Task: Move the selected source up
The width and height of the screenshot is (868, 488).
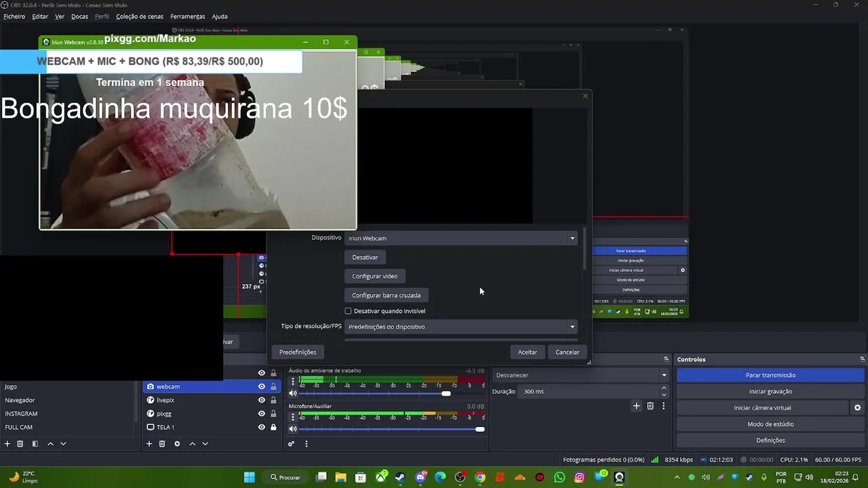Action: [193, 444]
